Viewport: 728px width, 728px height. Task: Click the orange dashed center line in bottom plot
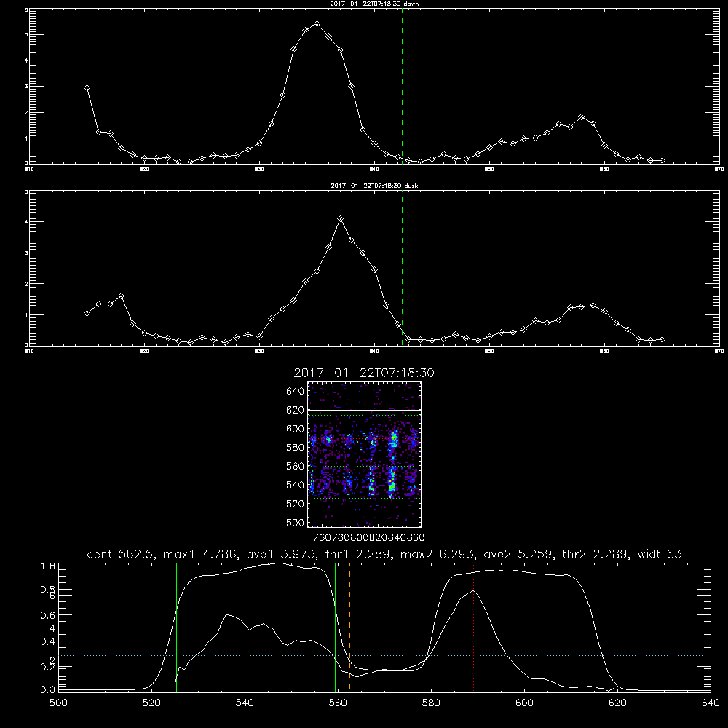[349, 628]
